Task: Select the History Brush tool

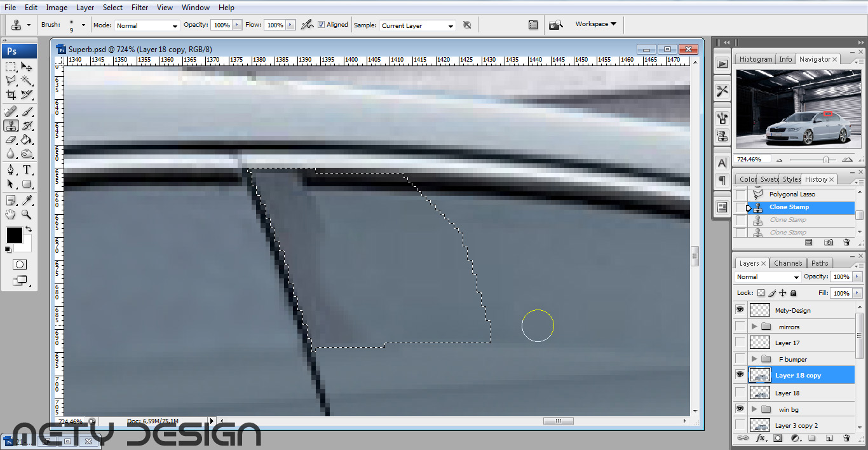Action: point(27,125)
